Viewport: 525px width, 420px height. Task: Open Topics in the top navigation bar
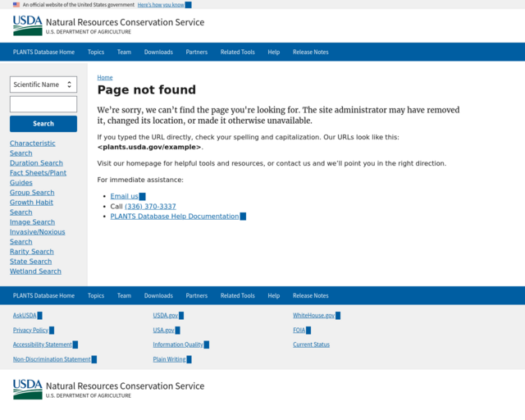[x=96, y=52]
